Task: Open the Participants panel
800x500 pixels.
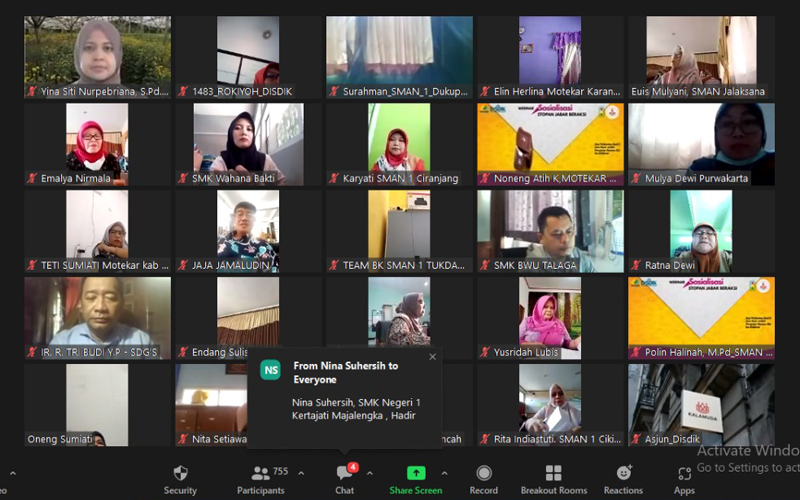Action: (x=261, y=478)
